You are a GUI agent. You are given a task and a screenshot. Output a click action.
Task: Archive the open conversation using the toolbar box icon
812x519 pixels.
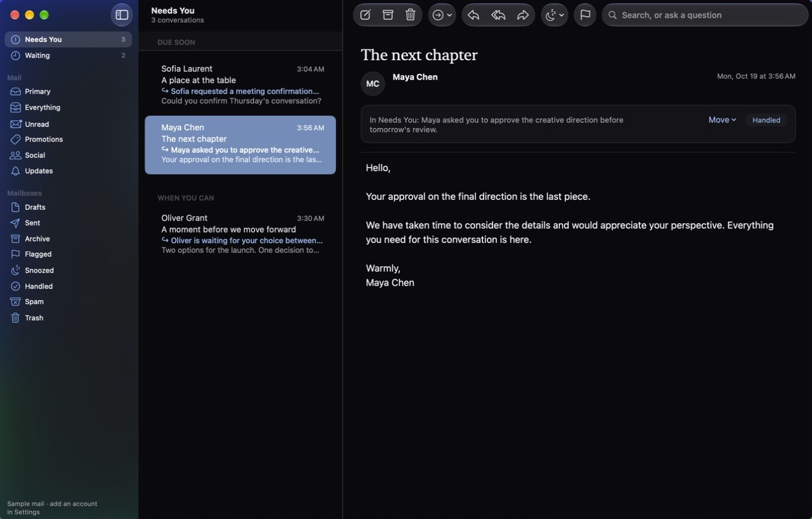tap(388, 15)
